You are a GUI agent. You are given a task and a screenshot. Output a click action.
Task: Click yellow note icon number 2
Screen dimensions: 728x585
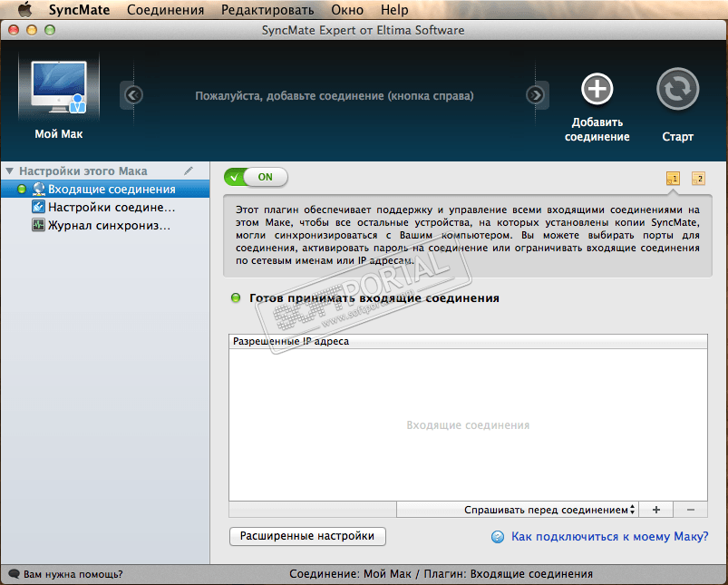pyautogui.click(x=698, y=179)
